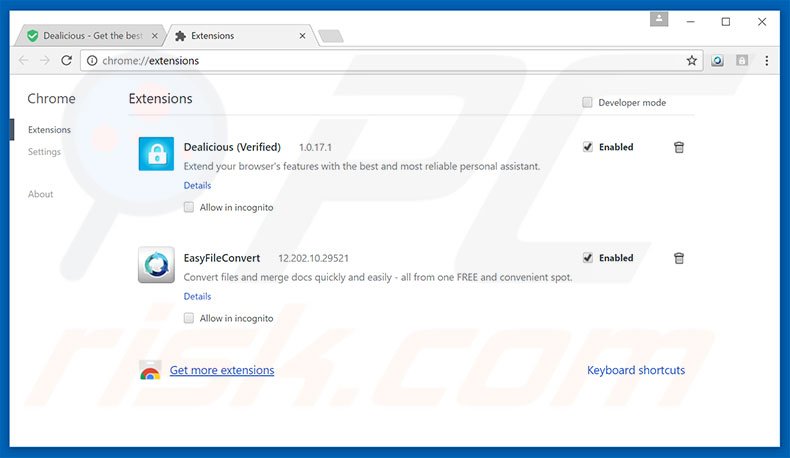Viewport: 790px width, 458px height.
Task: Close the Chrome window
Action: [x=762, y=22]
